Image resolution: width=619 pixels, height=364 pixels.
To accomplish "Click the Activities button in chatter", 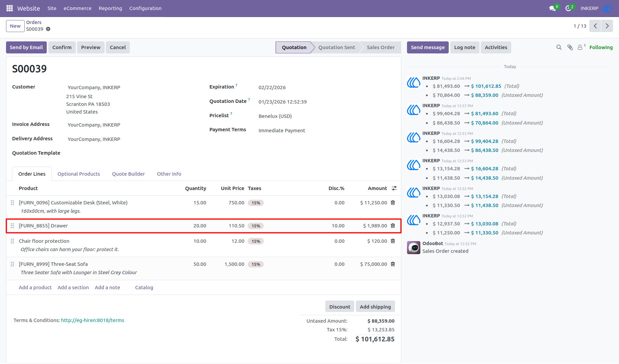I will pyautogui.click(x=496, y=47).
